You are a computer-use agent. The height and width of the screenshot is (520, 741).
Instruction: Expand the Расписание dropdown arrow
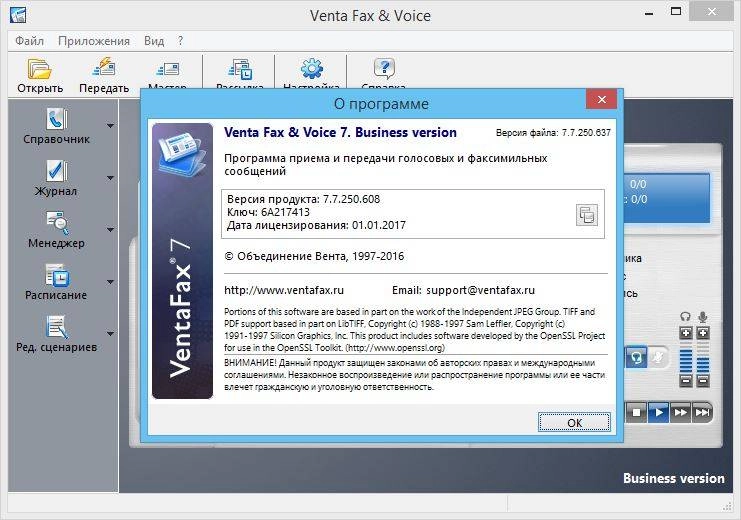pyautogui.click(x=110, y=282)
